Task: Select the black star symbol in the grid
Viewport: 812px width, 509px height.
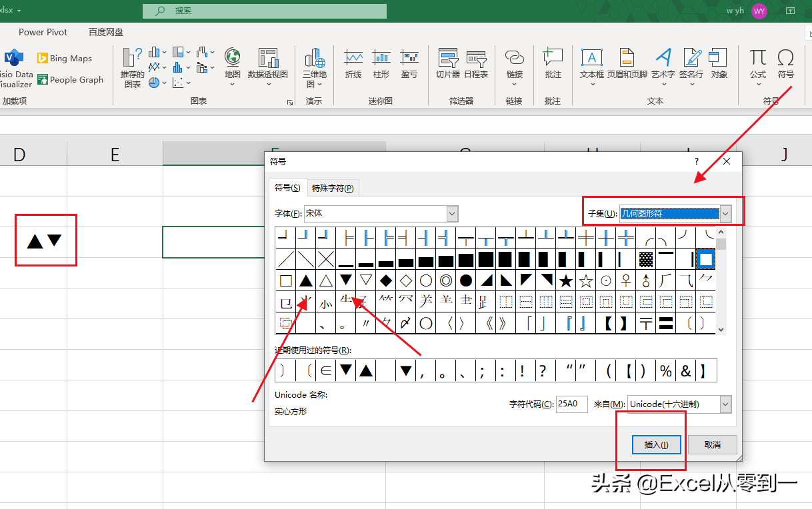Action: (x=566, y=280)
